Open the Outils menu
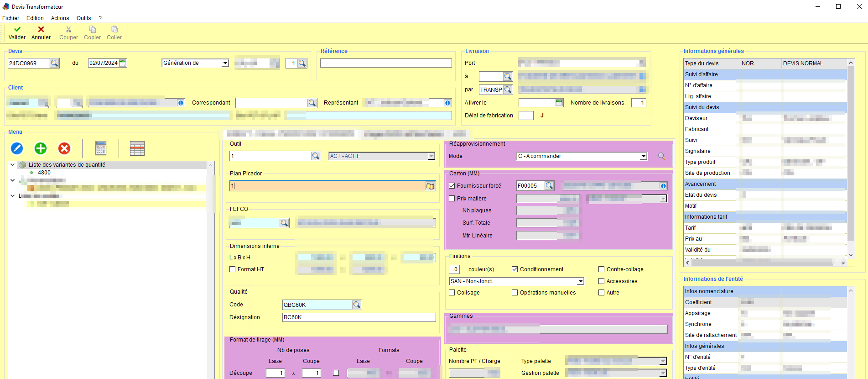 coord(83,18)
